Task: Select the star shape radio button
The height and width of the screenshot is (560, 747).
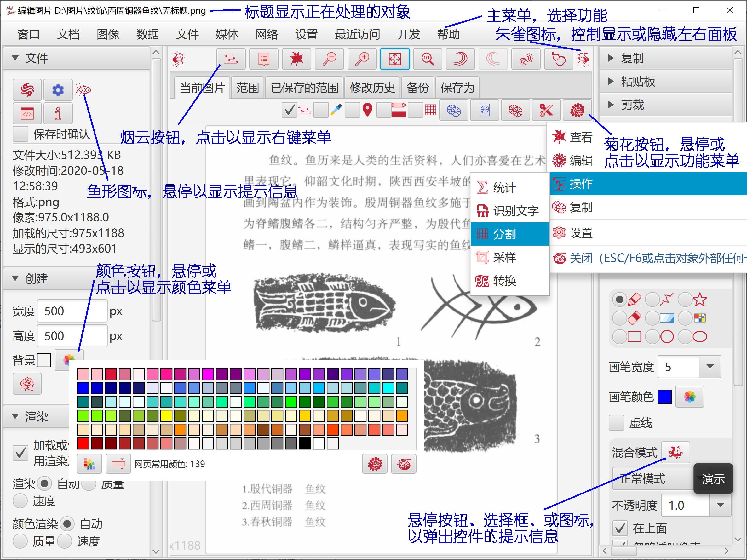Action: point(685,300)
